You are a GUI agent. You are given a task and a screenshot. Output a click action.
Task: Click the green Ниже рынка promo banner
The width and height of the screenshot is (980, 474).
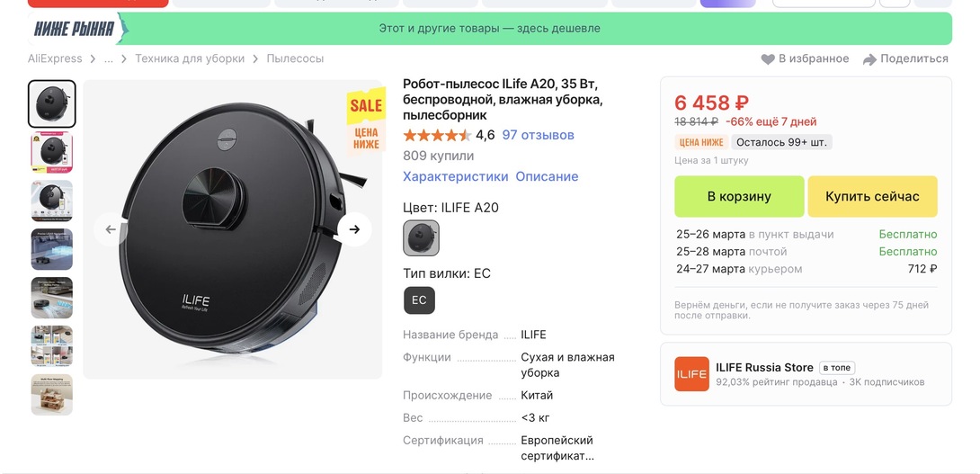click(x=490, y=28)
